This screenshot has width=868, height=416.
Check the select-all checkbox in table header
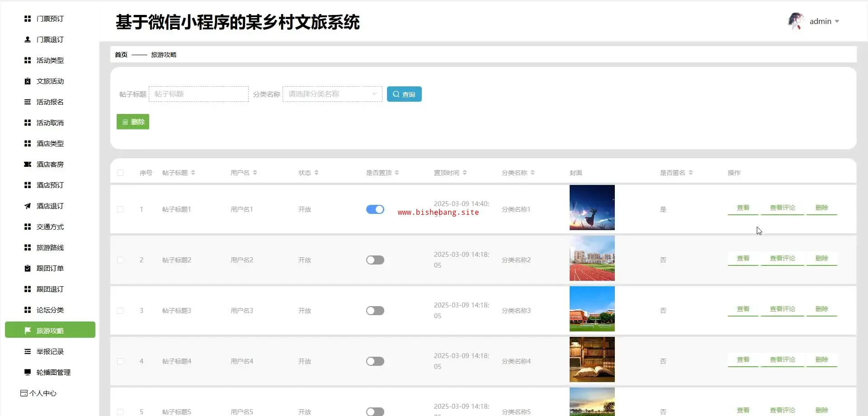click(x=120, y=173)
